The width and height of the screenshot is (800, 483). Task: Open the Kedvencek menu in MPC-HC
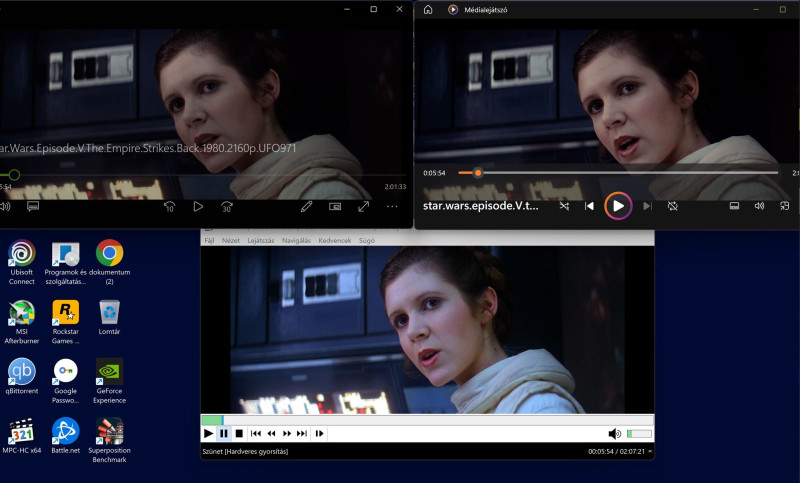[335, 240]
